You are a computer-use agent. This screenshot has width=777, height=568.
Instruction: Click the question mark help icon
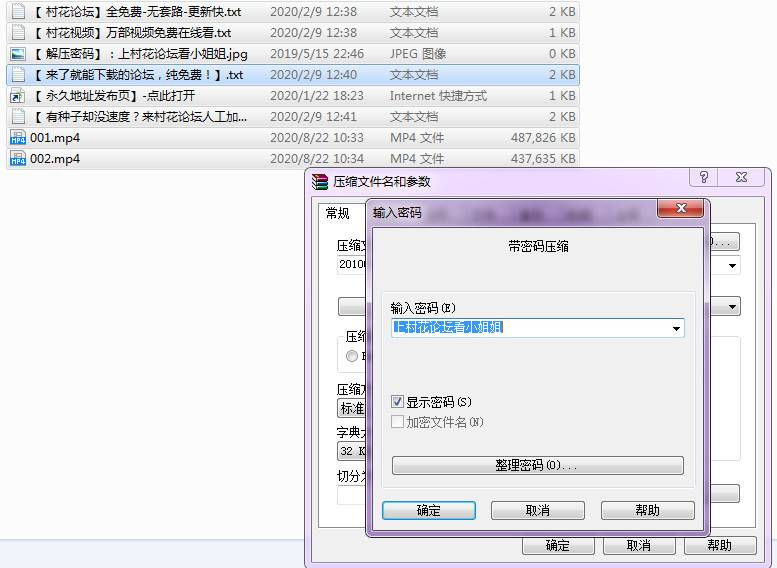click(704, 177)
